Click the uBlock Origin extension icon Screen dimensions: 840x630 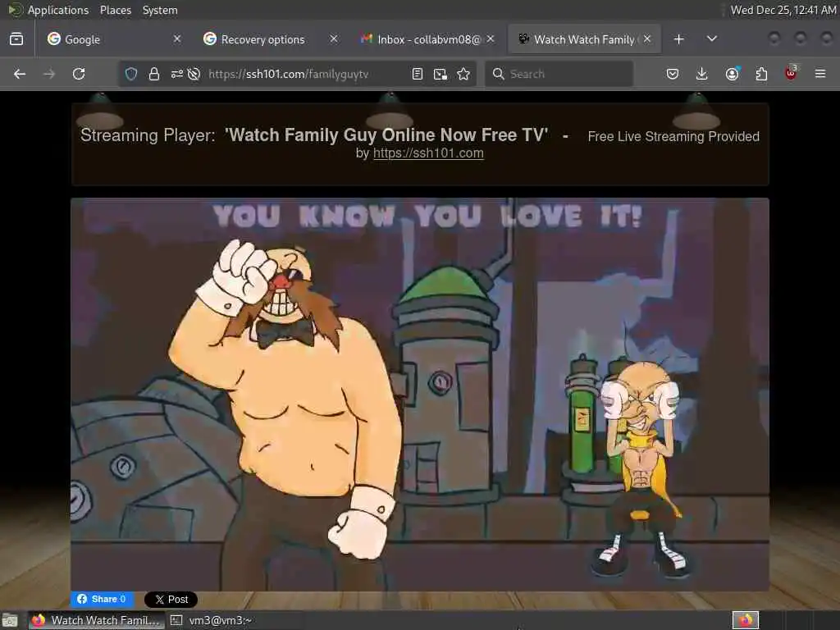tap(791, 73)
